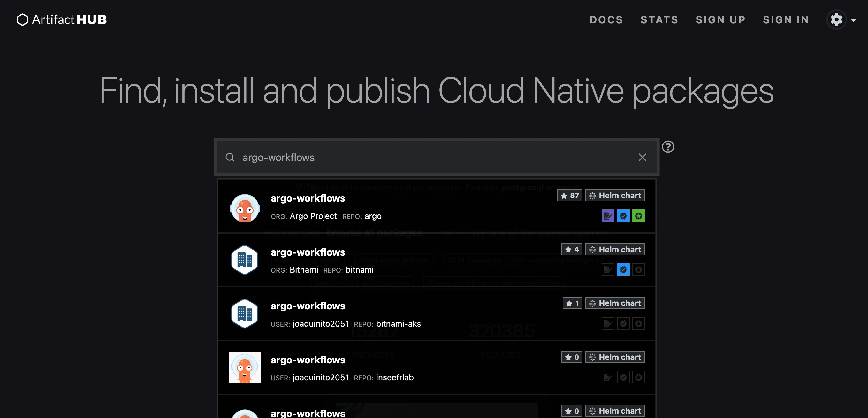
Task: Click Argo Project result's avatar logo
Action: tap(245, 208)
